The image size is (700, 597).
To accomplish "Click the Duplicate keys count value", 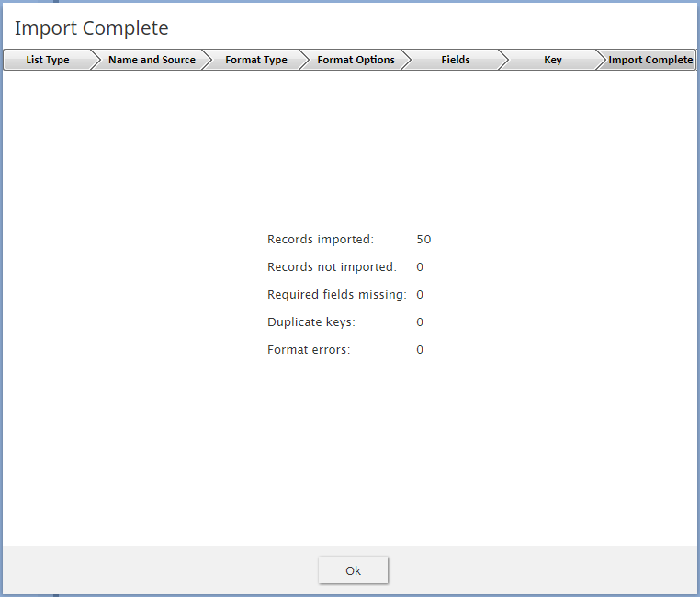I will pyautogui.click(x=420, y=322).
